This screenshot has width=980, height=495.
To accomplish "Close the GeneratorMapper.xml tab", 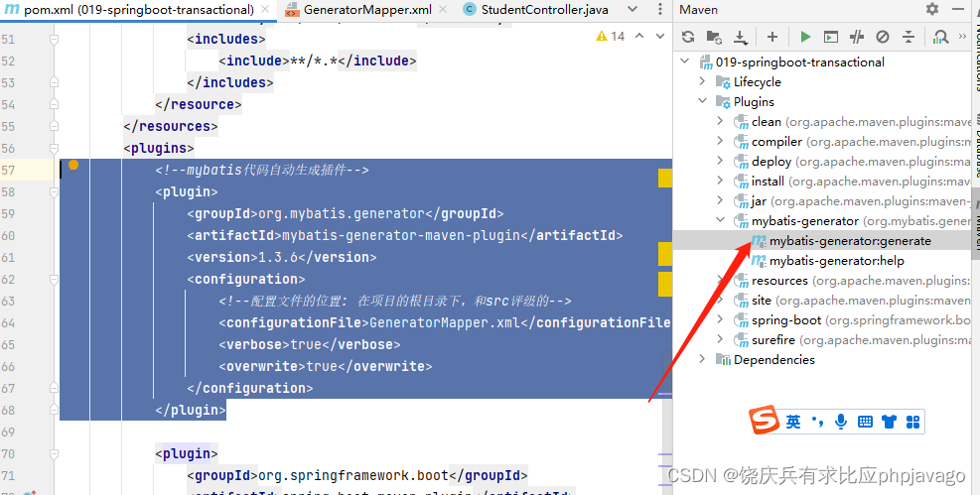I will pyautogui.click(x=443, y=9).
